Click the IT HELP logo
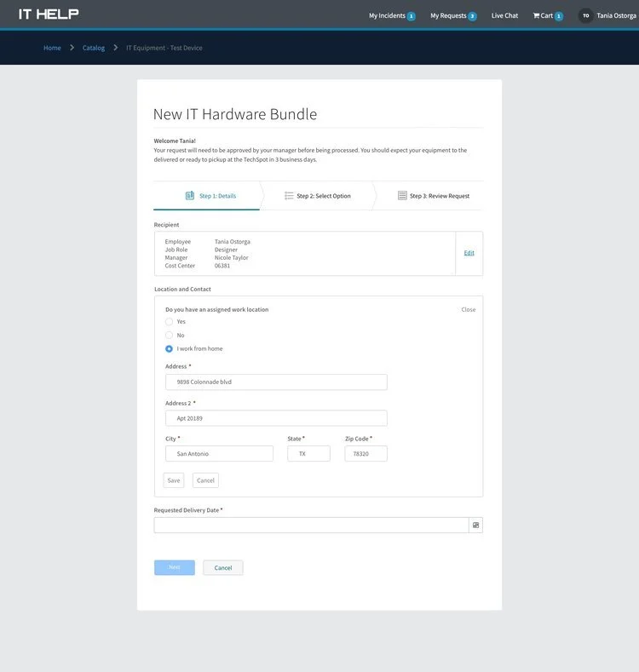 click(x=49, y=14)
